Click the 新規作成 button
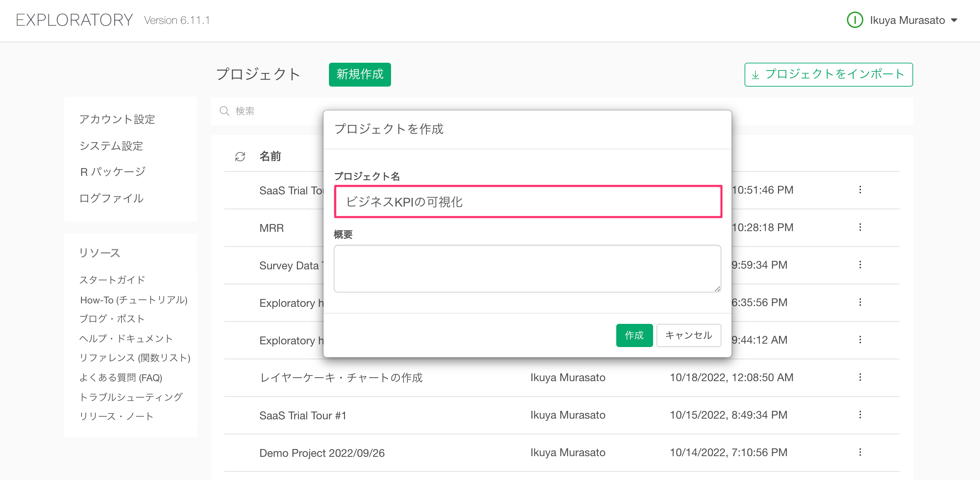Viewport: 980px width, 480px height. pos(360,75)
